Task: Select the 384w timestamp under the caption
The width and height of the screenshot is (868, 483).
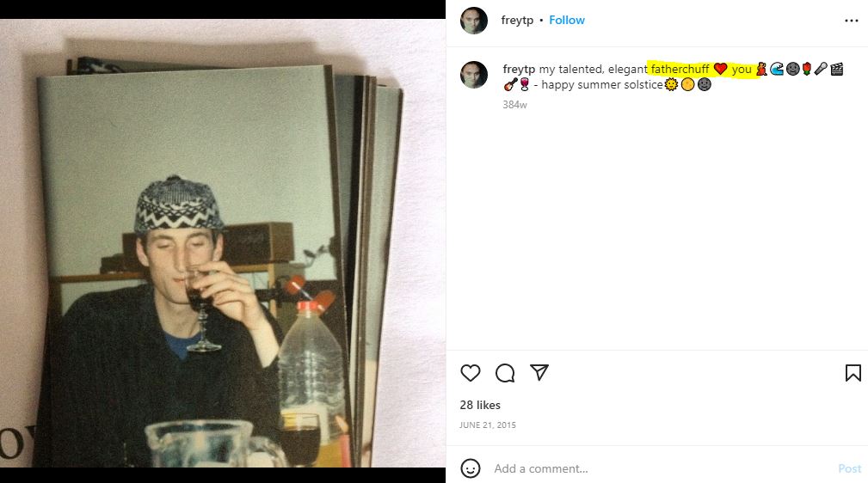Action: (514, 105)
